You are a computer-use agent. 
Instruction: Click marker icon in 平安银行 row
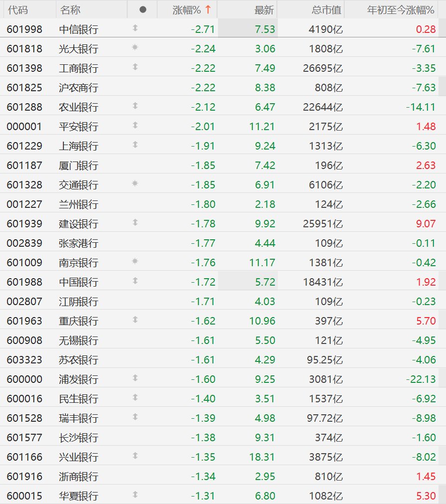[x=135, y=125]
